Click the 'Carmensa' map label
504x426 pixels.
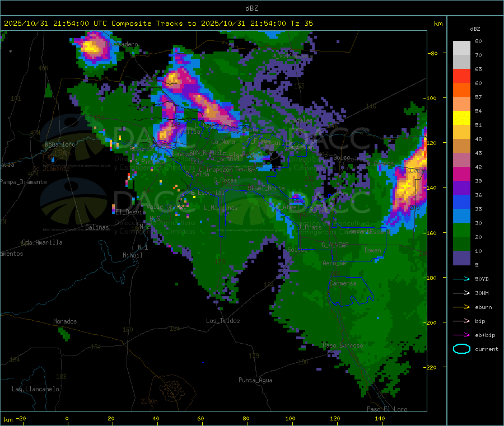coord(343,283)
